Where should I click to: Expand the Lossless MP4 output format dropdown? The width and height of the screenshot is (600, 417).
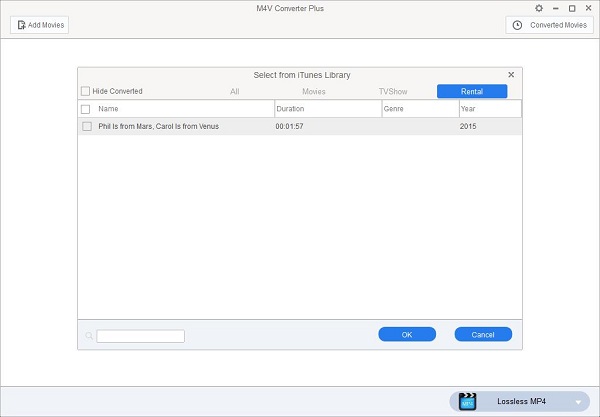pos(578,402)
